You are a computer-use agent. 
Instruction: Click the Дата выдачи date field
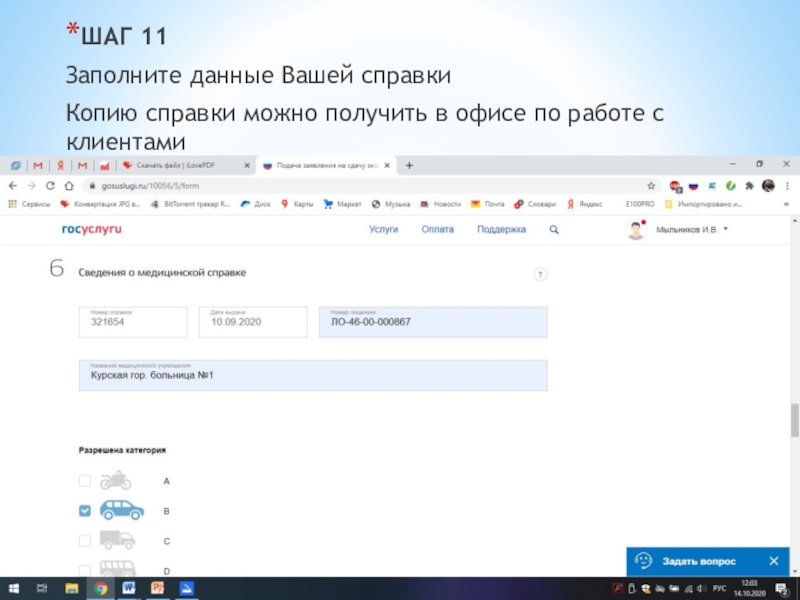pyautogui.click(x=253, y=322)
